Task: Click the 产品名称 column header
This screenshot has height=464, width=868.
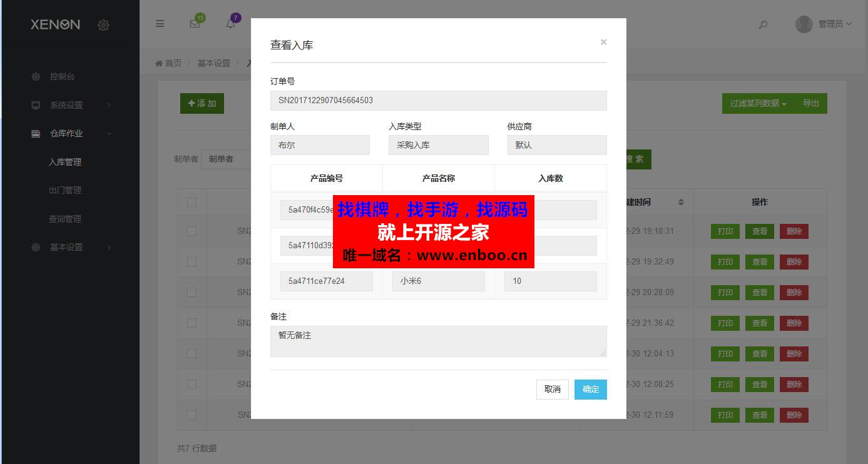Action: (x=439, y=178)
